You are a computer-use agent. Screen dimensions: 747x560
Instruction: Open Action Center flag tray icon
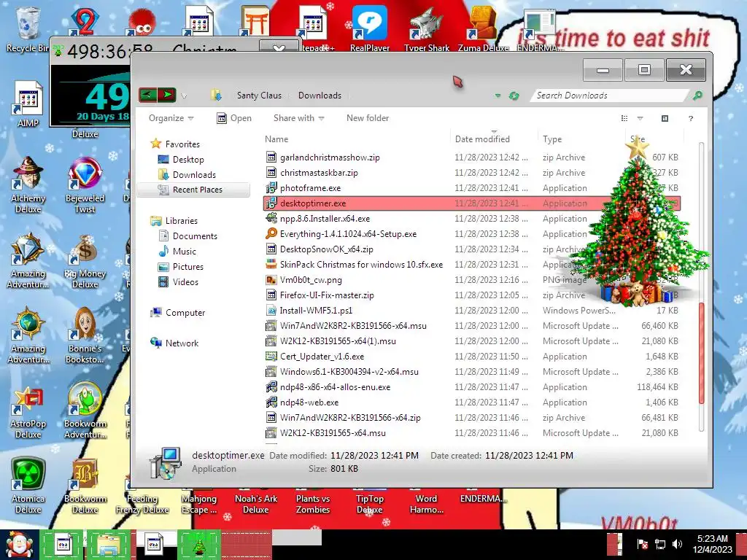[x=642, y=544]
